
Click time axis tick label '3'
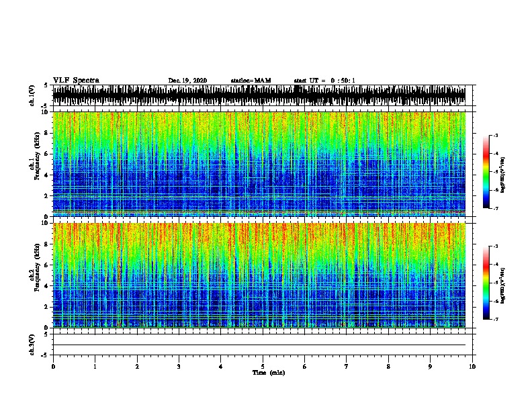point(179,366)
